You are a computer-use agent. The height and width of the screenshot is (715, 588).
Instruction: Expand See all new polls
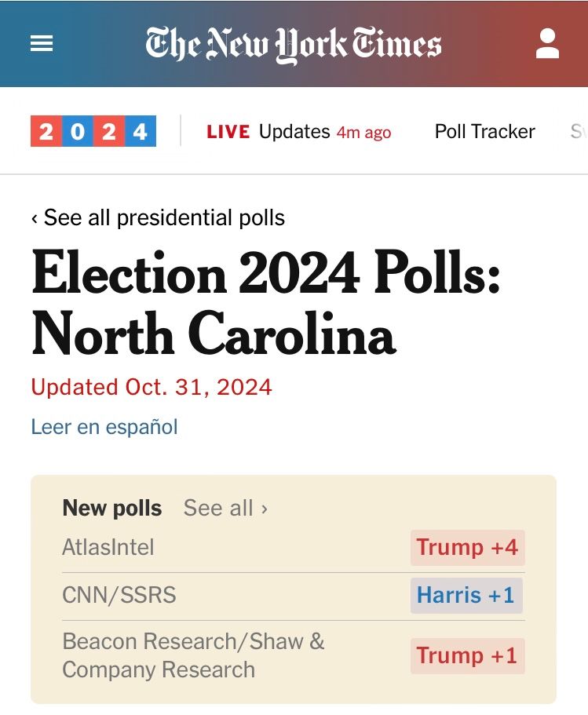[225, 508]
